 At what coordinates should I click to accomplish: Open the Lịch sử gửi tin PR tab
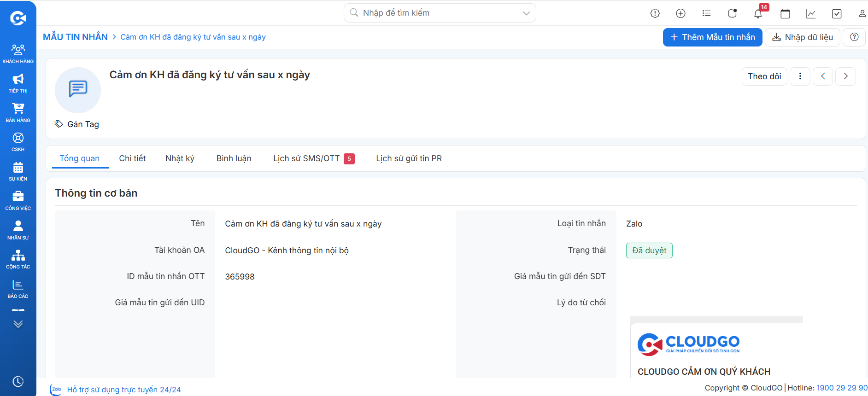click(409, 158)
